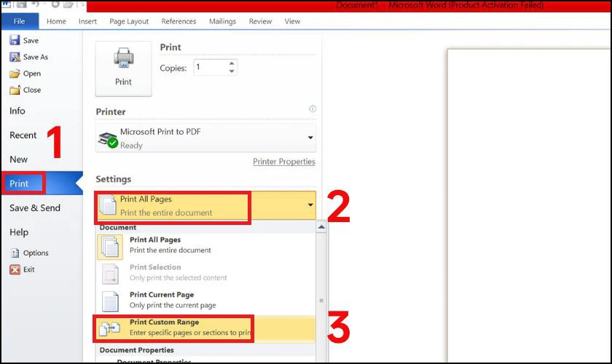Switch to the References tab
The width and height of the screenshot is (612, 364).
[x=178, y=21]
